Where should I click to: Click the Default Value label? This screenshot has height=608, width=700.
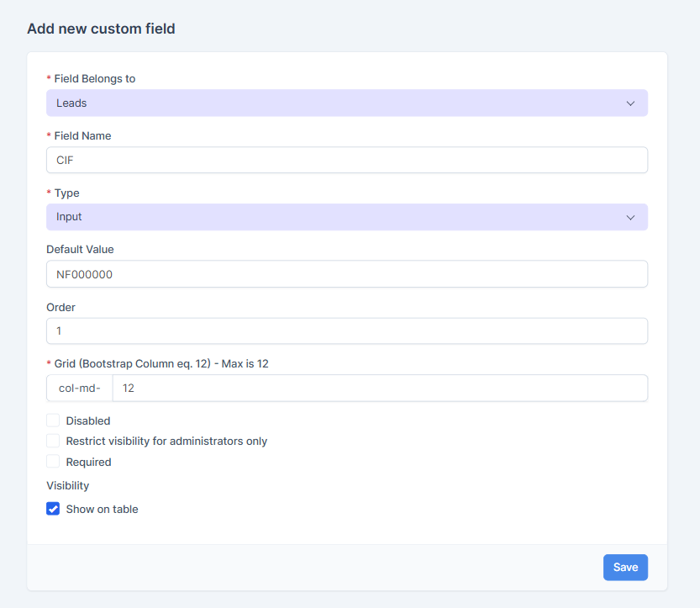(80, 249)
